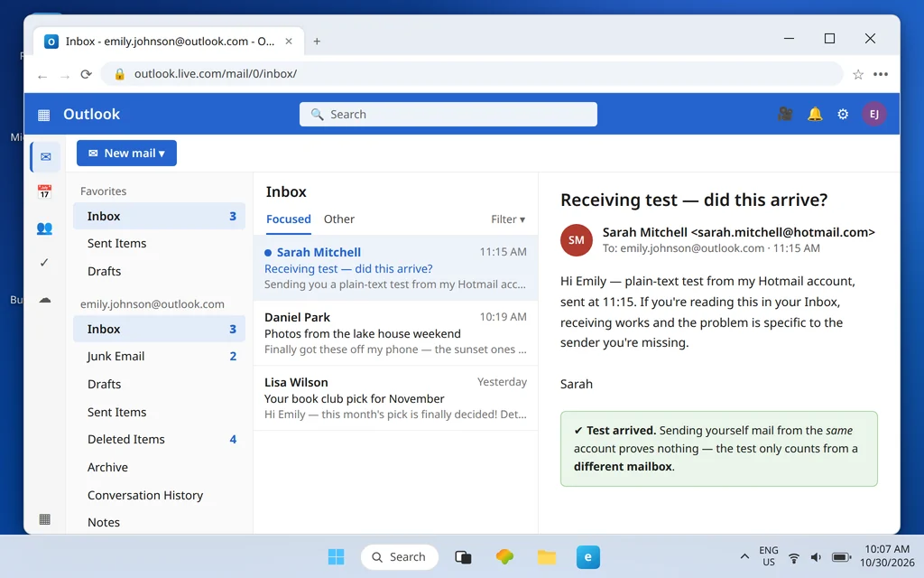Open the Outlook app launcher grid
The image size is (924, 578).
tap(43, 115)
